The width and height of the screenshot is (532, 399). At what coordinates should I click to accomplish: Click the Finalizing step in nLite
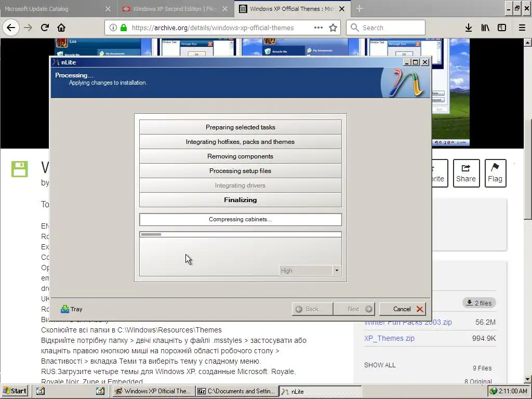[x=240, y=200]
